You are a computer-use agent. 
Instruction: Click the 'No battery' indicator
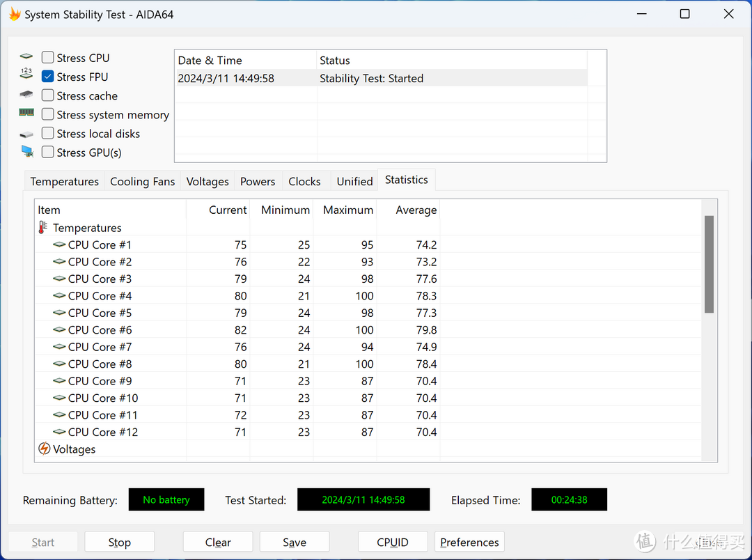(166, 499)
